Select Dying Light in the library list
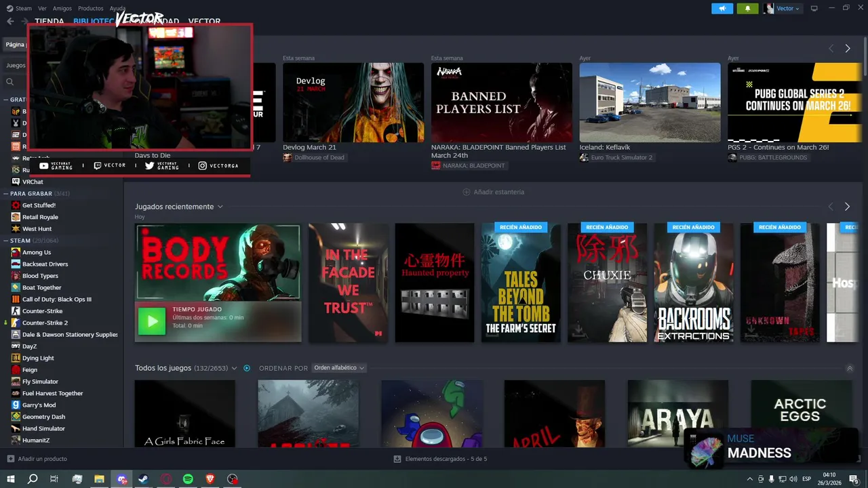The width and height of the screenshot is (868, 488). coord(38,358)
